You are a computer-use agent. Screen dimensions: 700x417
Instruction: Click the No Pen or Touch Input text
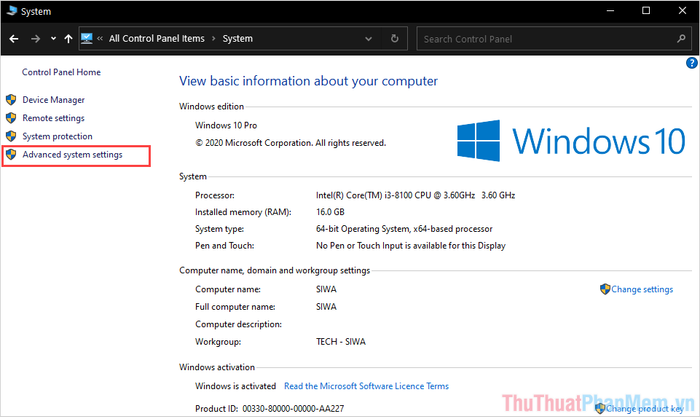point(411,246)
